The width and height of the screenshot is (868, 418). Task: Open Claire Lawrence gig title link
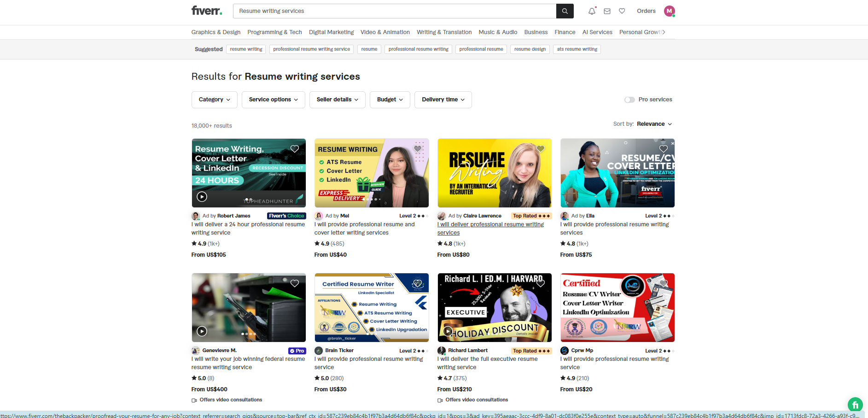490,229
